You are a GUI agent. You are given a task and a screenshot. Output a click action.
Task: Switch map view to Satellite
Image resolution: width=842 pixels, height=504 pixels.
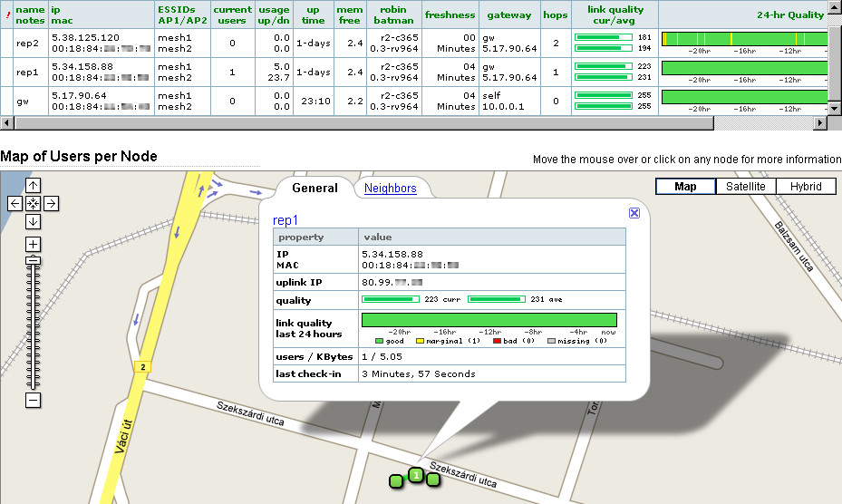pyautogui.click(x=745, y=187)
